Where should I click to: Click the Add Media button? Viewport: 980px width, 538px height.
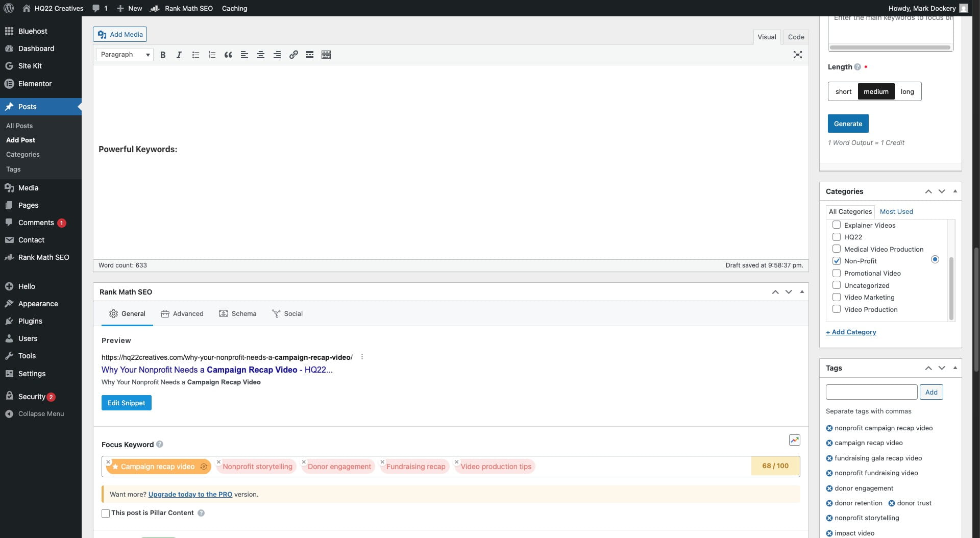point(120,34)
